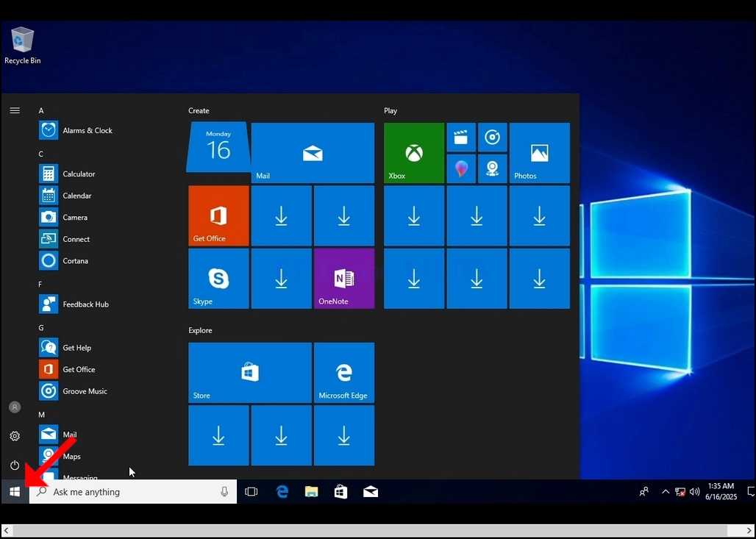Click the Create group header
Image resolution: width=756 pixels, height=539 pixels.
pyautogui.click(x=199, y=110)
